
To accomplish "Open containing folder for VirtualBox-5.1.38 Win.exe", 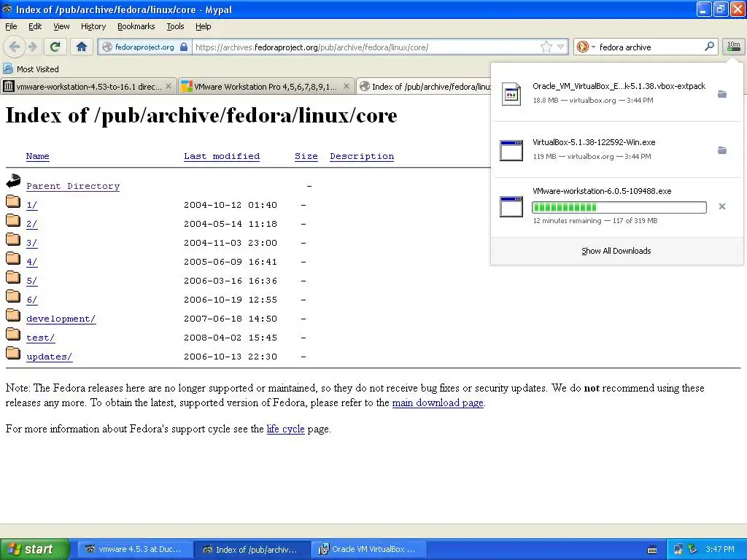I will [722, 150].
